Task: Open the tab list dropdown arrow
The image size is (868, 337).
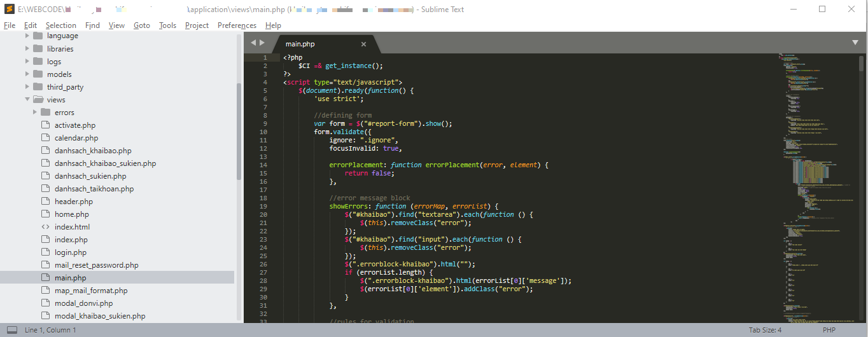Action: tap(855, 43)
